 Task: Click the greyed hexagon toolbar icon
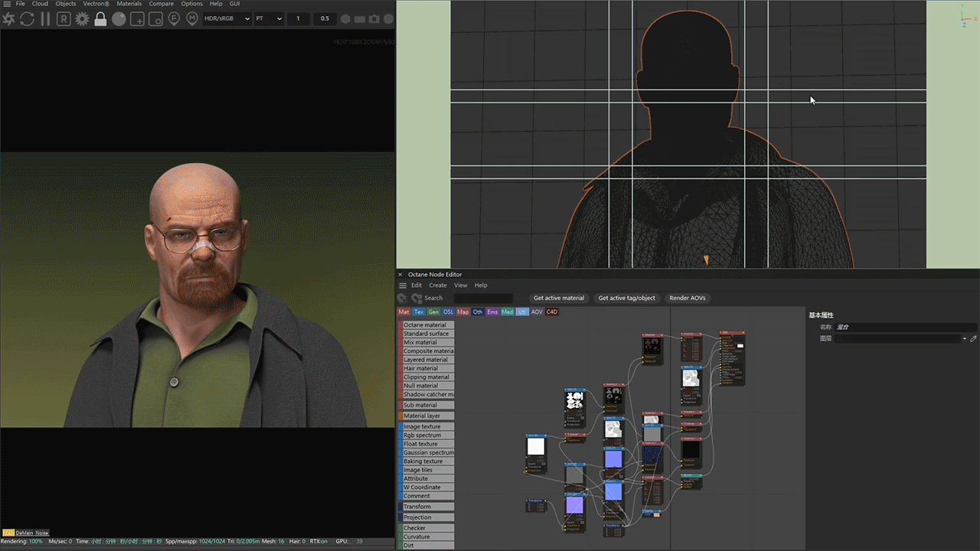pyautogui.click(x=346, y=18)
